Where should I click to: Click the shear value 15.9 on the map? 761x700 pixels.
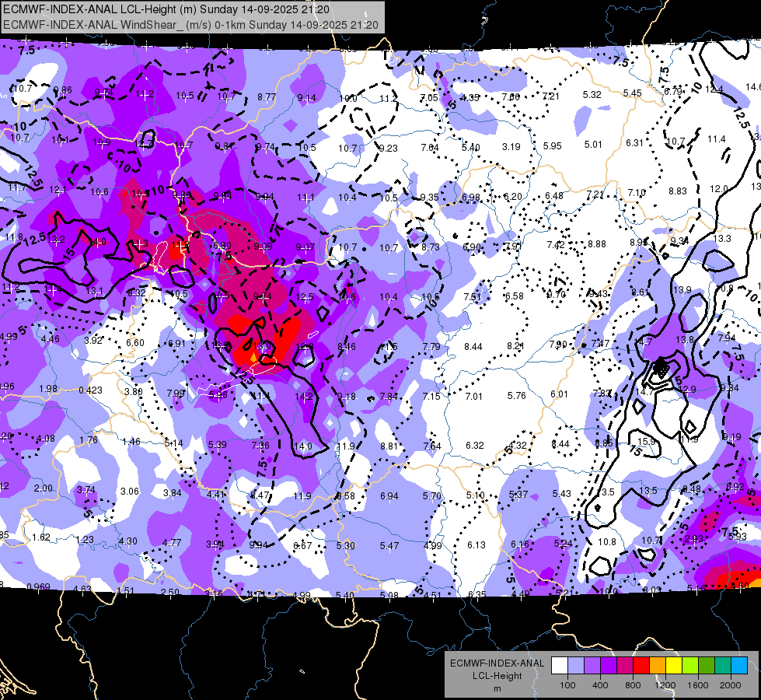pyautogui.click(x=647, y=442)
